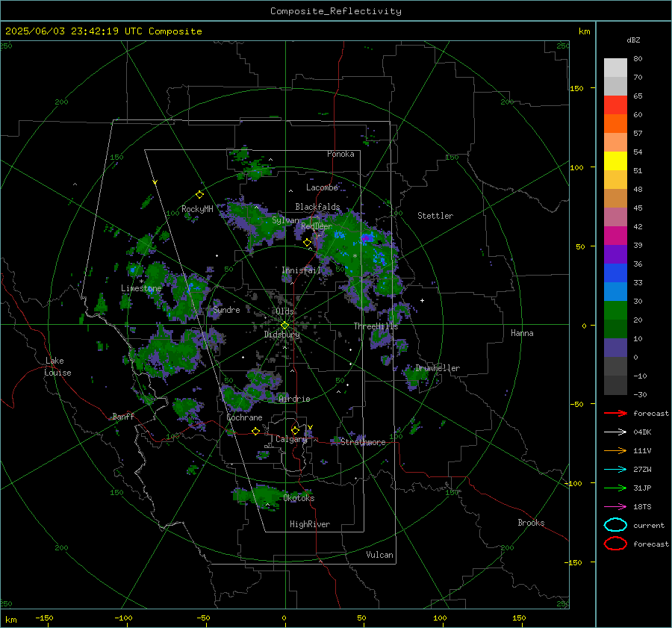
Task: Click the Banff label
Action: coord(123,416)
